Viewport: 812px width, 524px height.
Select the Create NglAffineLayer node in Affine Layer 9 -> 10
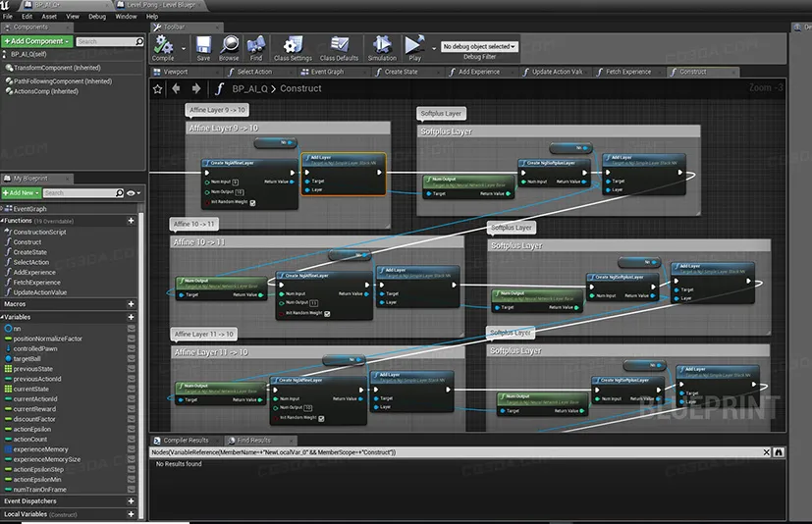(249, 183)
